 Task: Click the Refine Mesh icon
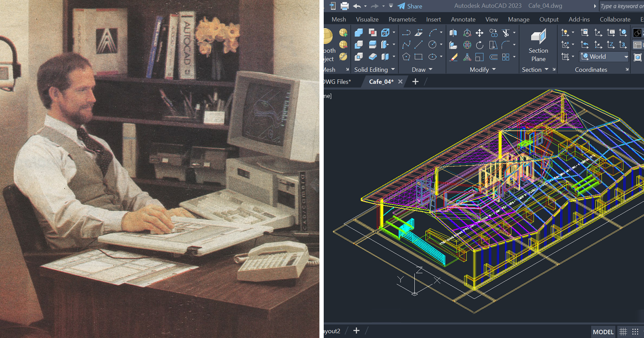point(343,57)
